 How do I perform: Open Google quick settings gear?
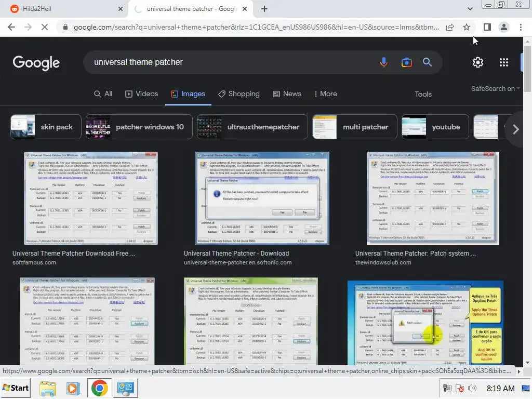pos(478,62)
